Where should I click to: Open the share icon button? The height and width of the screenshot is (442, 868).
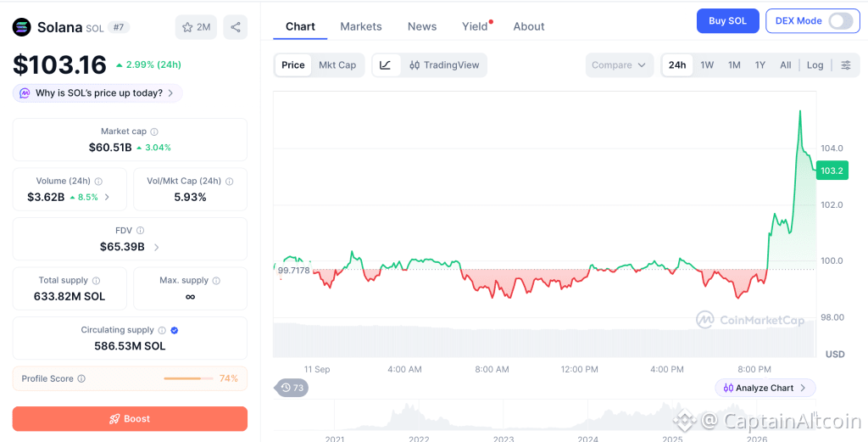[236, 27]
